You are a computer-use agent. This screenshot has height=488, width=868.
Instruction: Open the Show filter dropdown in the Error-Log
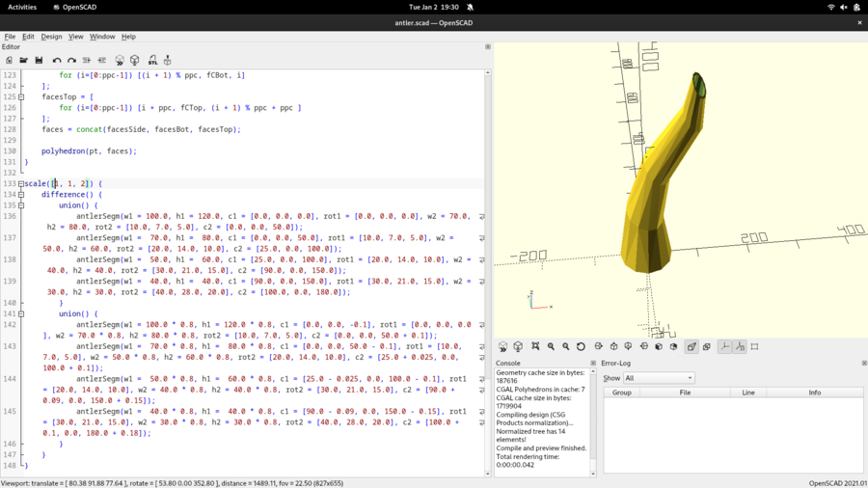pyautogui.click(x=659, y=378)
